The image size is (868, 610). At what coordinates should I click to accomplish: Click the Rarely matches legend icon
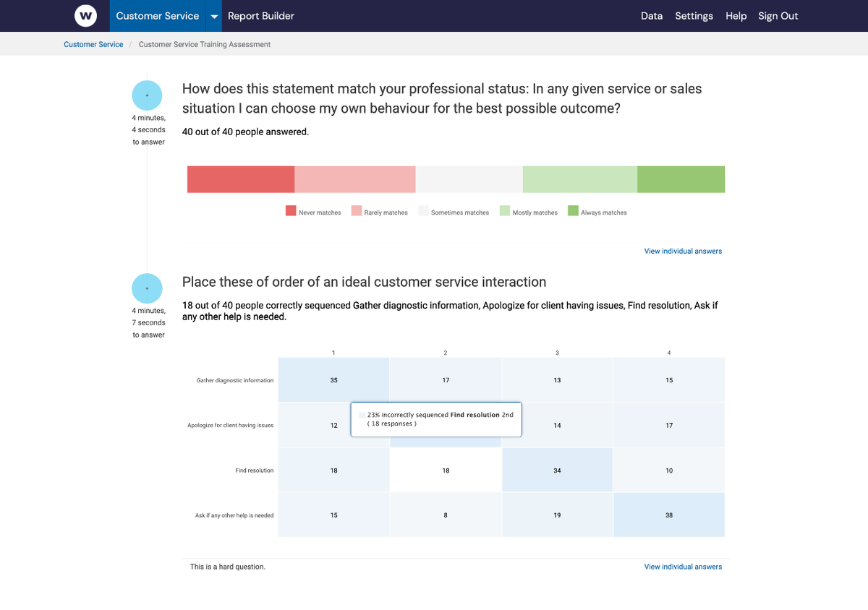tap(355, 211)
